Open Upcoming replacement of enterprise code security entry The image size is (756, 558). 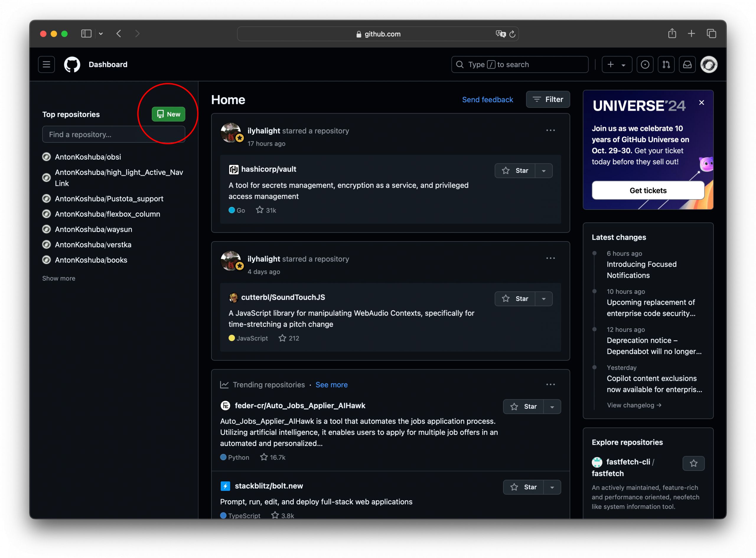[651, 308]
